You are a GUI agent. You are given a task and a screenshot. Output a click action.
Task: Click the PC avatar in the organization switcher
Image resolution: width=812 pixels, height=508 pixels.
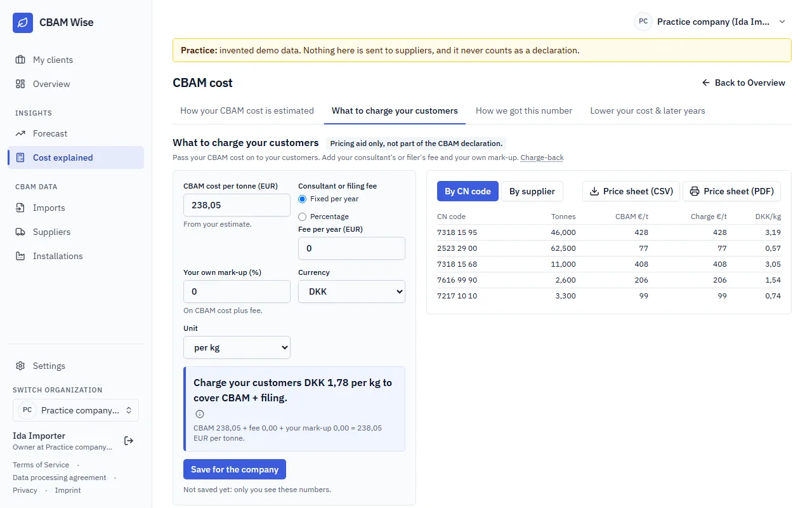[27, 410]
